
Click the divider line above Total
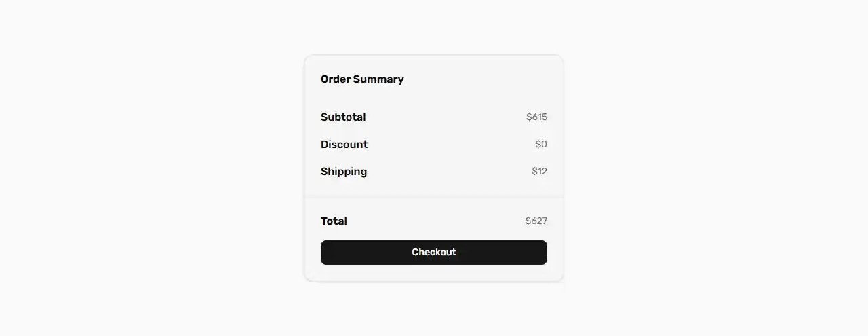point(434,198)
